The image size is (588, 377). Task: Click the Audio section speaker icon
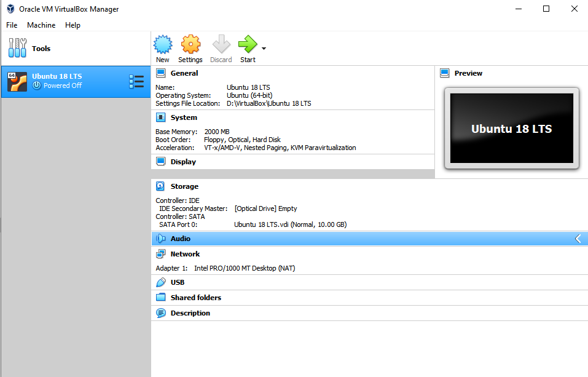[x=160, y=239]
